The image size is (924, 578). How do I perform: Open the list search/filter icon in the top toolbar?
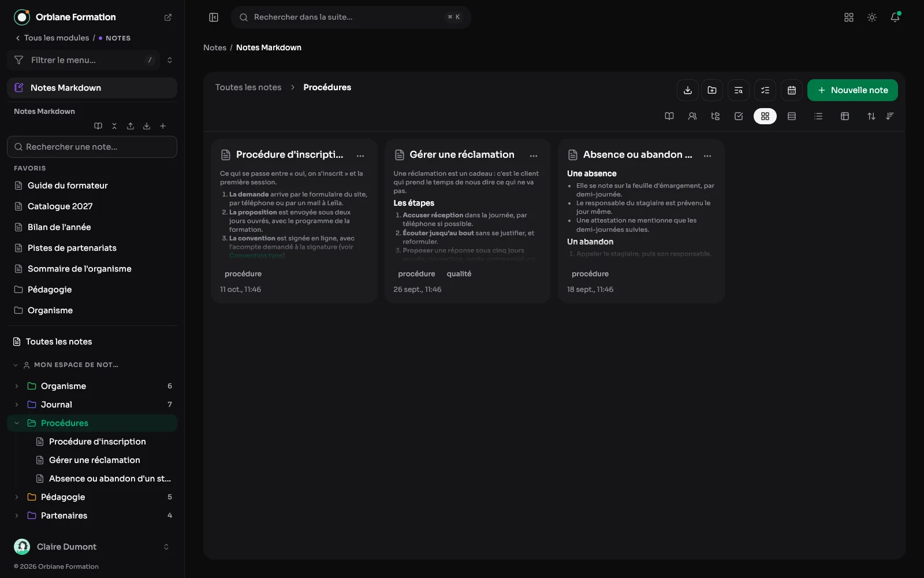[x=739, y=90]
